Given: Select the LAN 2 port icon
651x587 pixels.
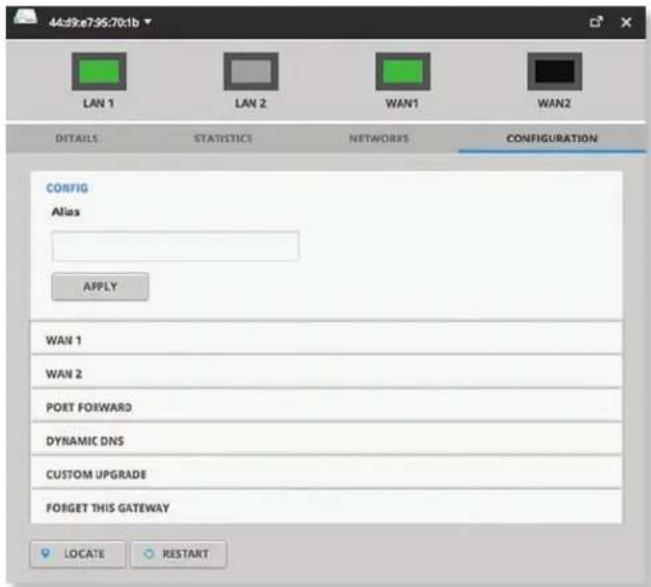Looking at the screenshot, I should 251,71.
